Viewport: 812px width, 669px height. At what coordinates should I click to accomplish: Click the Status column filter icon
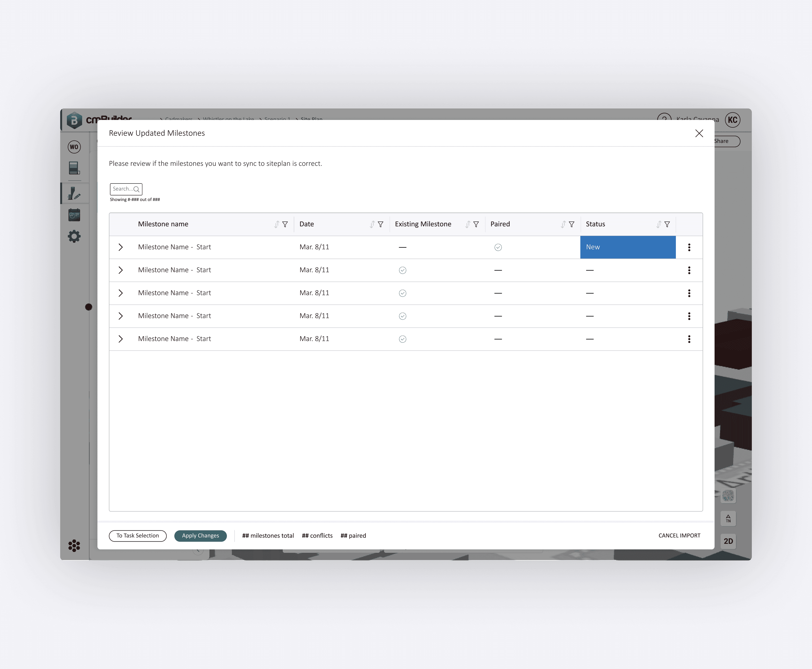pos(667,224)
